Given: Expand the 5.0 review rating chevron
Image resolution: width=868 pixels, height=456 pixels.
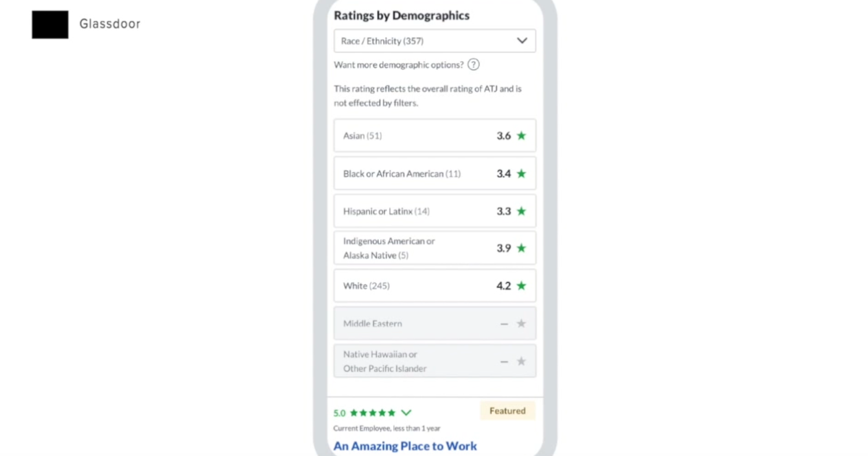Looking at the screenshot, I should click(x=406, y=413).
